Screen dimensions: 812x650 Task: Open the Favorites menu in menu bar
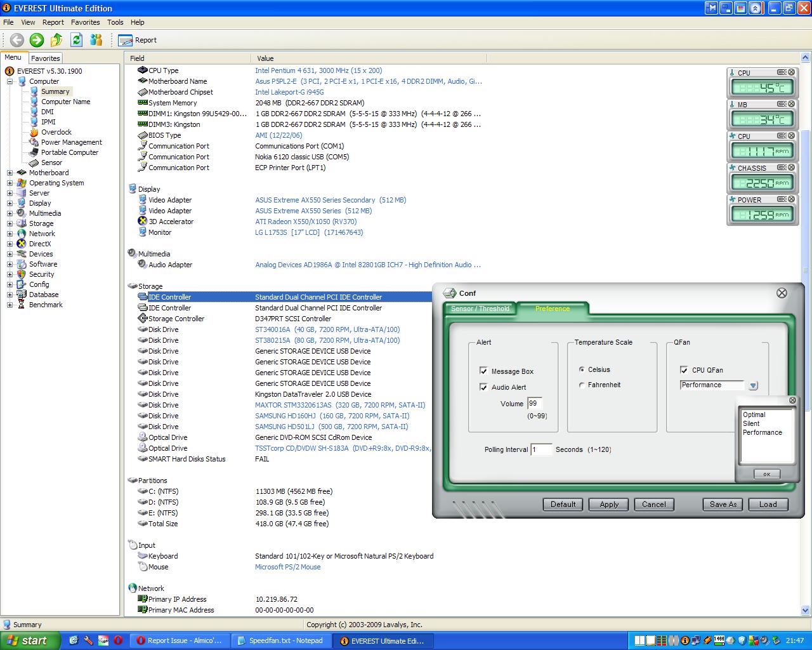coord(86,22)
